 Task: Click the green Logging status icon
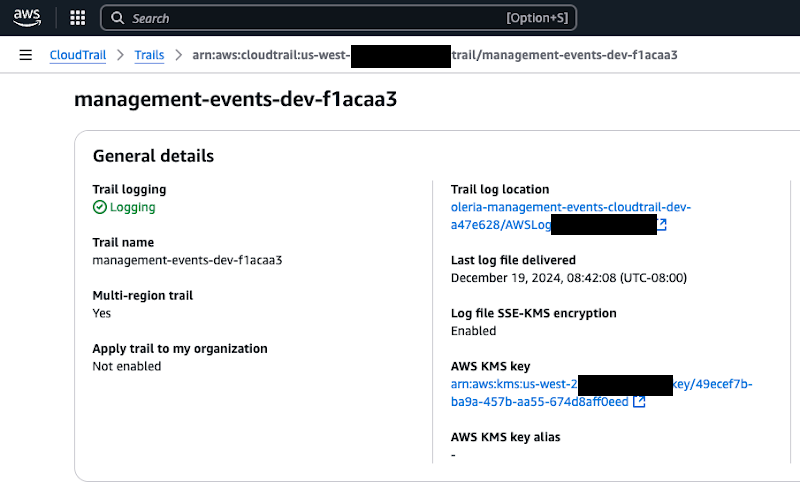tap(99, 207)
